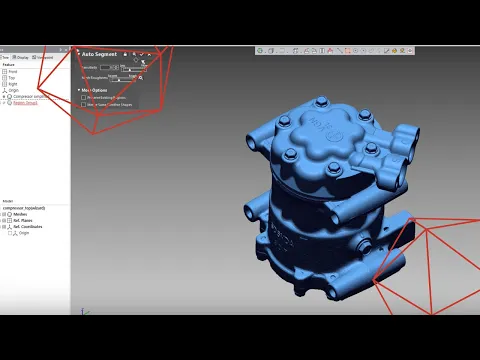
Task: Click the Sensitivity stepper arrows
Action: [116, 68]
